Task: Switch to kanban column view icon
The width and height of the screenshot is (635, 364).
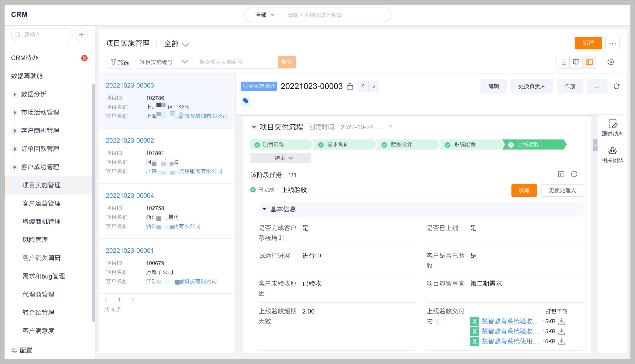Action: (576, 62)
